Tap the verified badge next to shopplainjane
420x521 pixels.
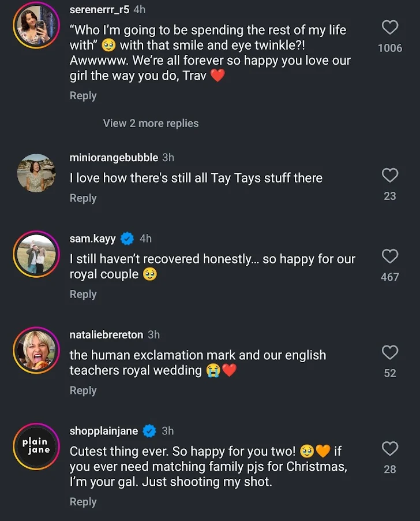[149, 431]
